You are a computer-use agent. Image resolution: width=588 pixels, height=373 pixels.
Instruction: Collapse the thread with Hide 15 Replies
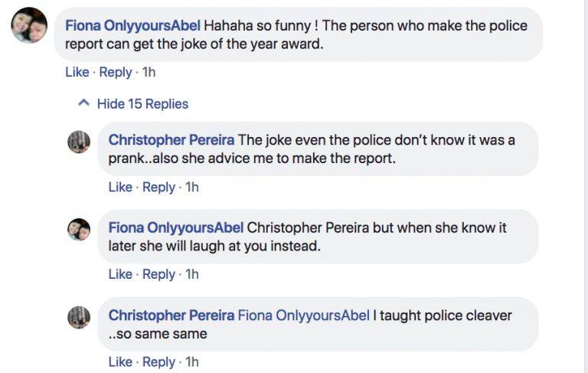coord(142,103)
